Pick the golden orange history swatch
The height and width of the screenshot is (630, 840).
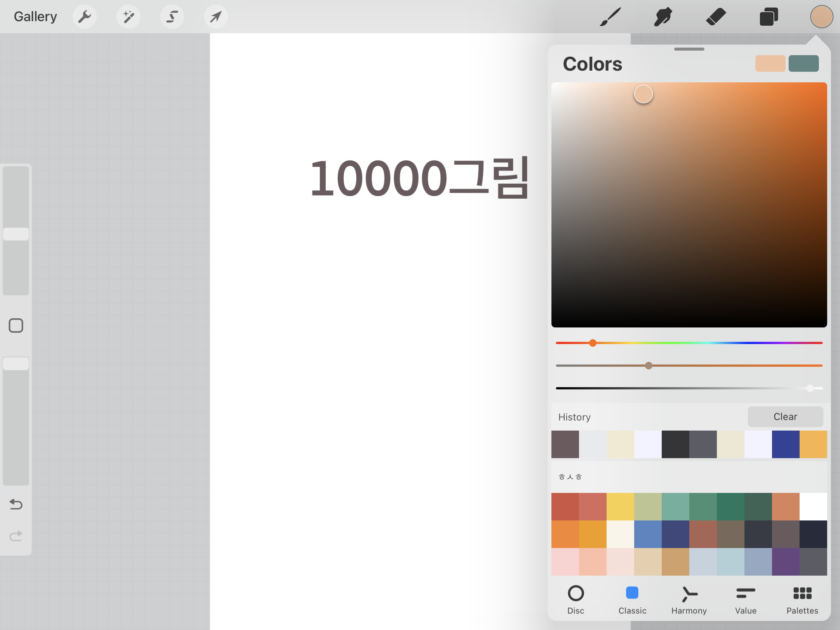click(814, 444)
